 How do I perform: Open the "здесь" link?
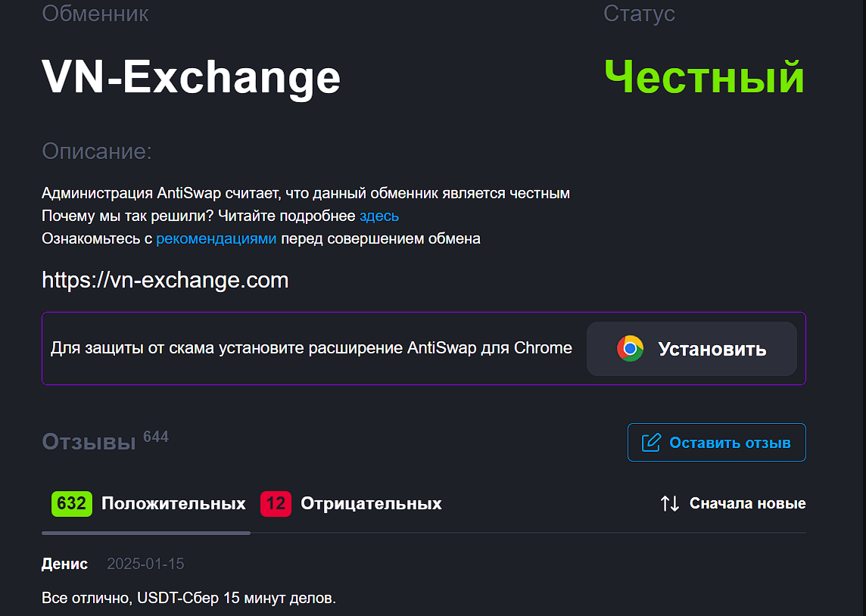(379, 216)
